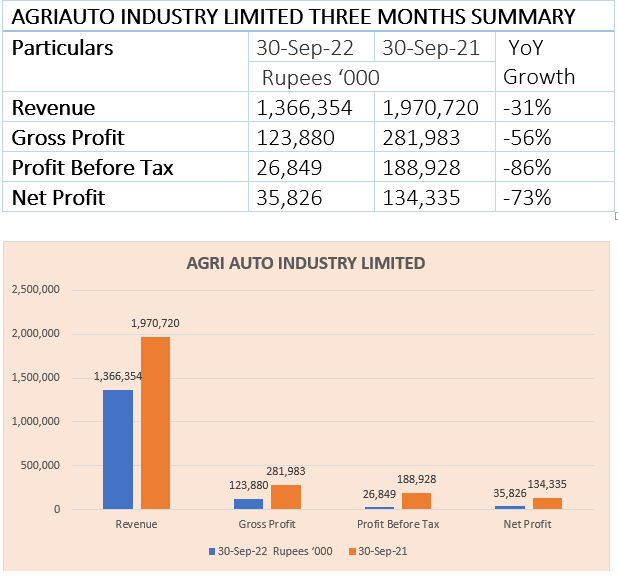This screenshot has height=579, width=618.
Task: Click the chart title 'AGRI AUTO INDUSTRY LIMITED'
Action: [x=306, y=263]
